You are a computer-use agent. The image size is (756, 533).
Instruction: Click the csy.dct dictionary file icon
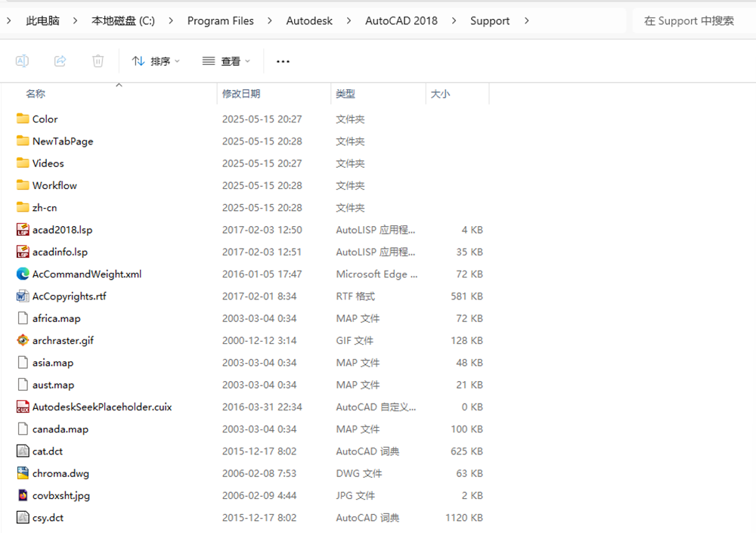click(23, 518)
